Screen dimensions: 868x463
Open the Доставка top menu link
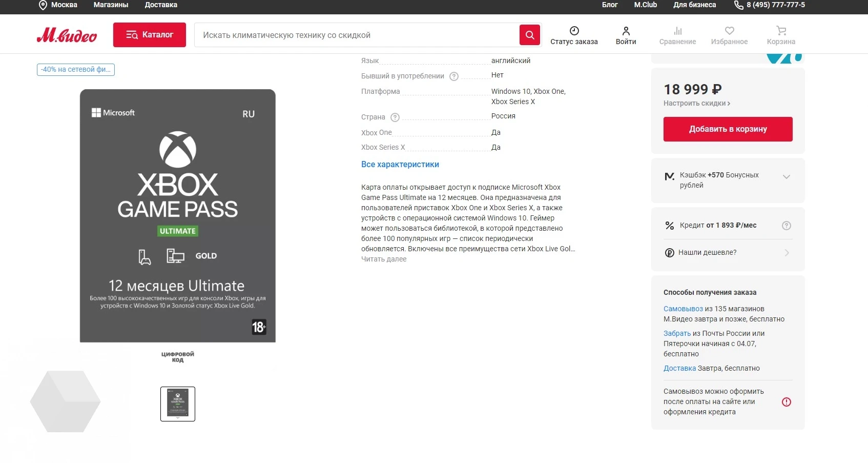tap(161, 5)
